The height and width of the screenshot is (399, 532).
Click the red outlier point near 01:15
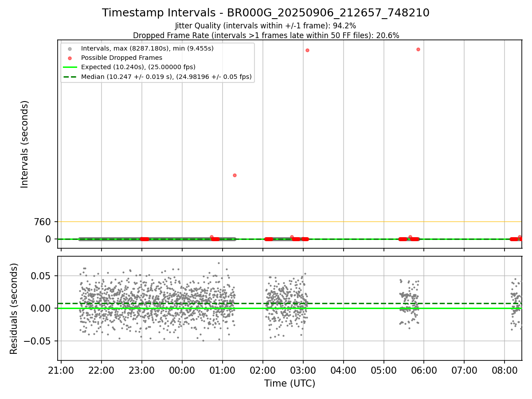point(235,175)
